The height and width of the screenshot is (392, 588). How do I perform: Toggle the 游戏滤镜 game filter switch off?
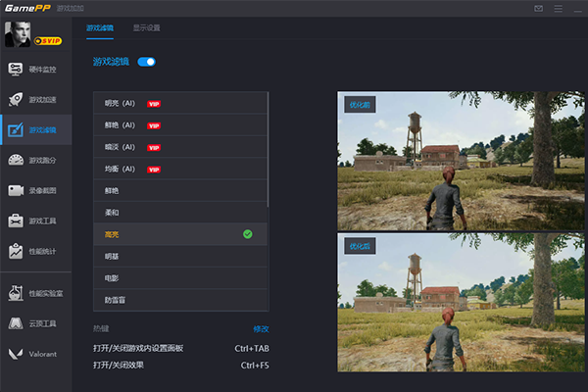(x=147, y=62)
